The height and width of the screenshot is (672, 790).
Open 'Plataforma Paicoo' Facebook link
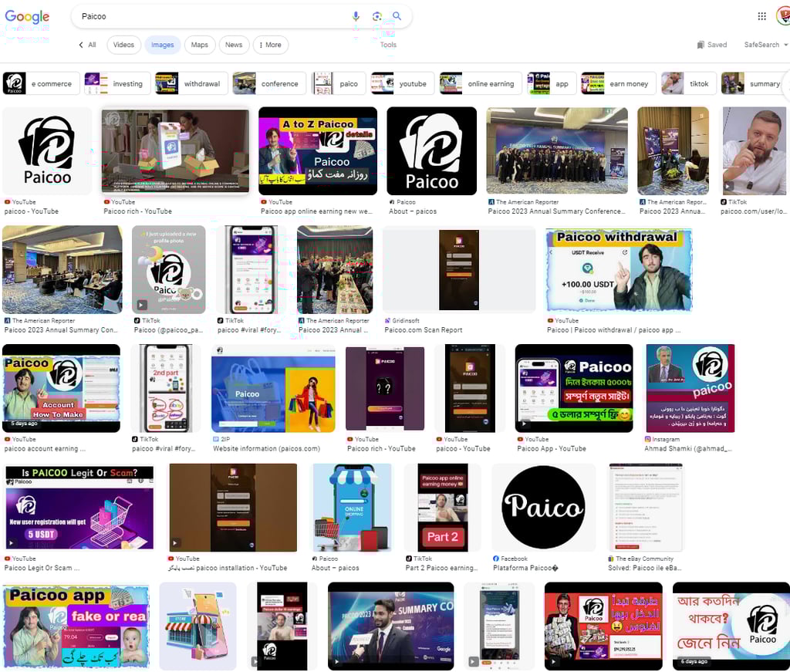(x=525, y=568)
